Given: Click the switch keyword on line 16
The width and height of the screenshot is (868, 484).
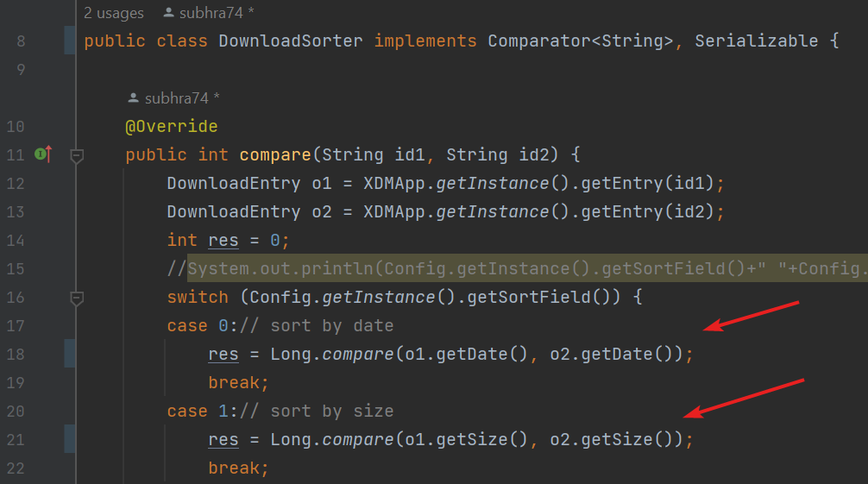Looking at the screenshot, I should (198, 298).
